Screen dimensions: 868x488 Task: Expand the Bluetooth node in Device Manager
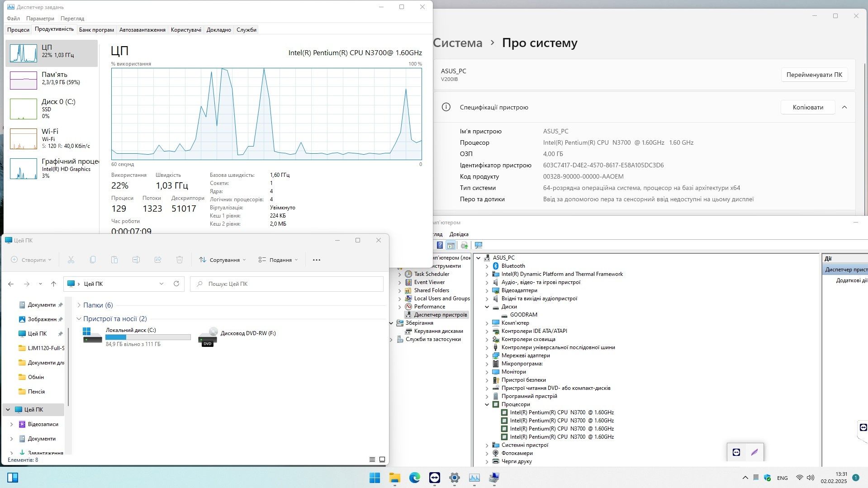487,266
